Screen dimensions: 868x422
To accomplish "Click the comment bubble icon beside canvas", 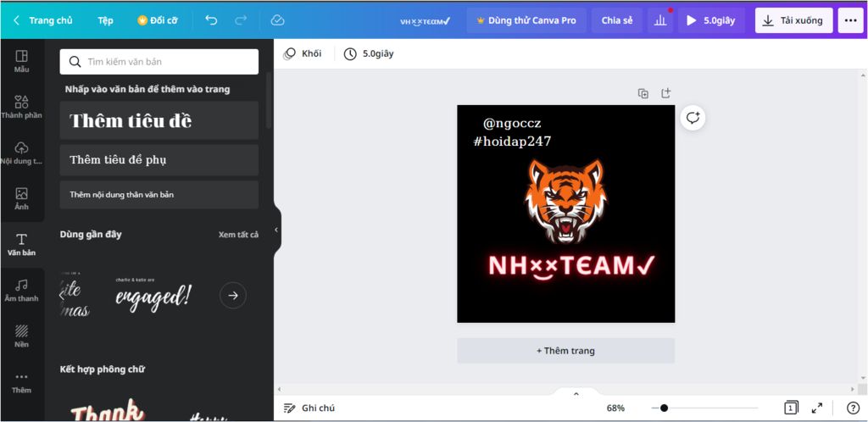I will 693,118.
